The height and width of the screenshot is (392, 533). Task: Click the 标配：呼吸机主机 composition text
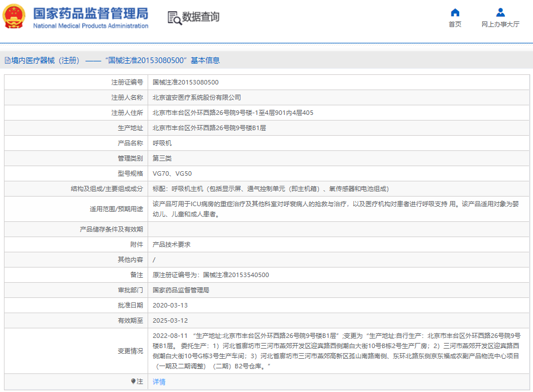click(x=270, y=189)
